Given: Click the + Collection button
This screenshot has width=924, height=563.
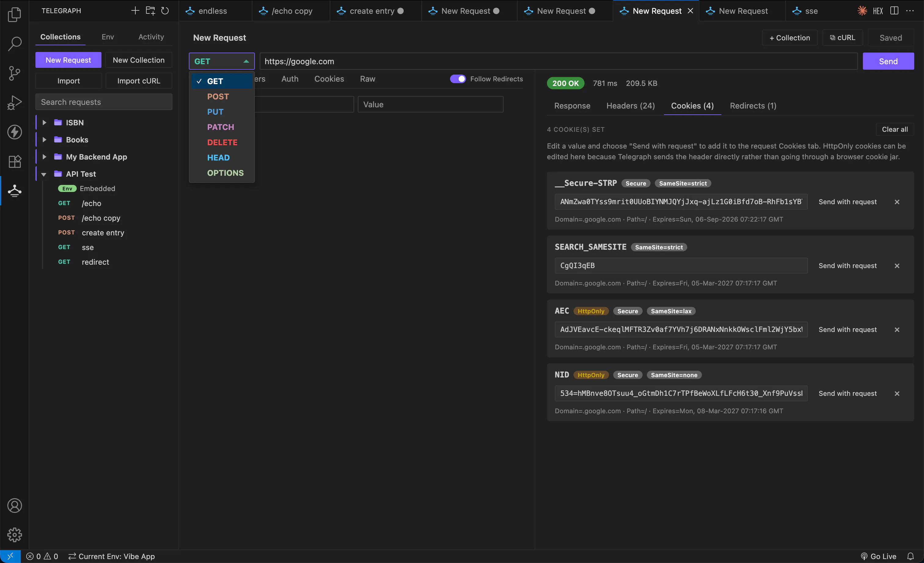Looking at the screenshot, I should click(x=789, y=38).
